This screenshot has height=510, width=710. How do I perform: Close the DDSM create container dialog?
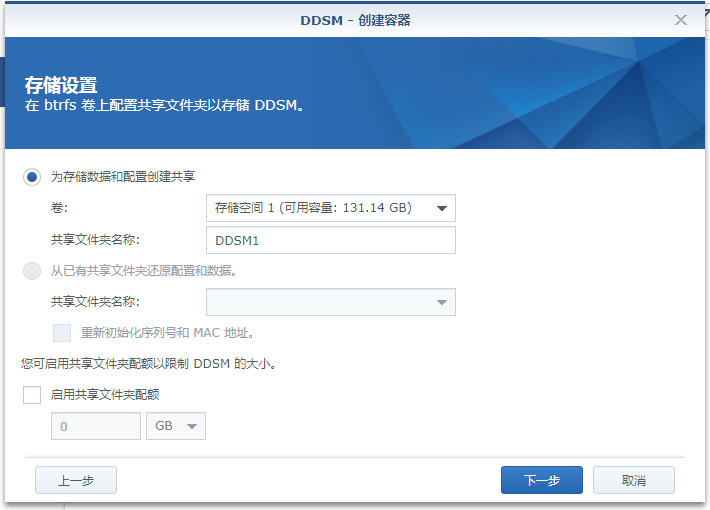click(x=681, y=20)
